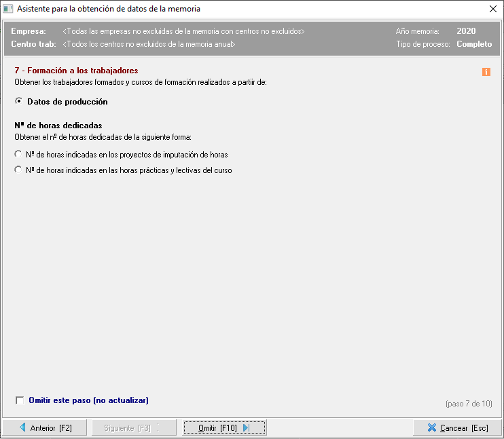This screenshot has width=504, height=439.
Task: Click the Año memoria value 2020
Action: (x=466, y=31)
